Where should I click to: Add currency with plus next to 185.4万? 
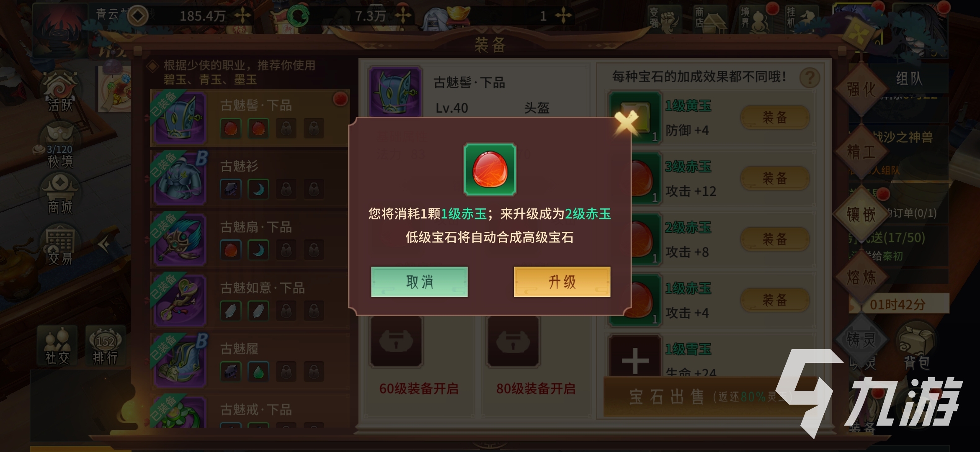pyautogui.click(x=242, y=16)
